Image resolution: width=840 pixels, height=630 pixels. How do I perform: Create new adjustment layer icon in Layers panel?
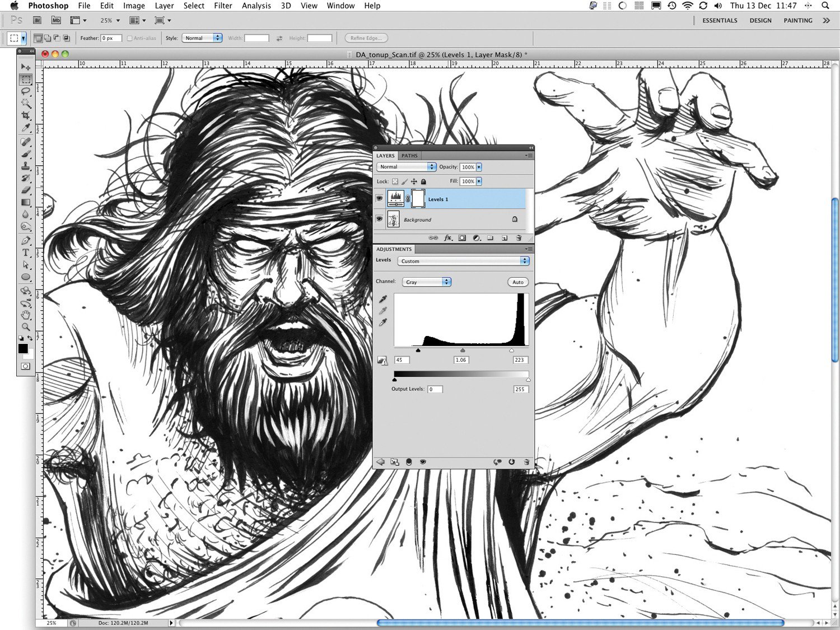(x=477, y=238)
